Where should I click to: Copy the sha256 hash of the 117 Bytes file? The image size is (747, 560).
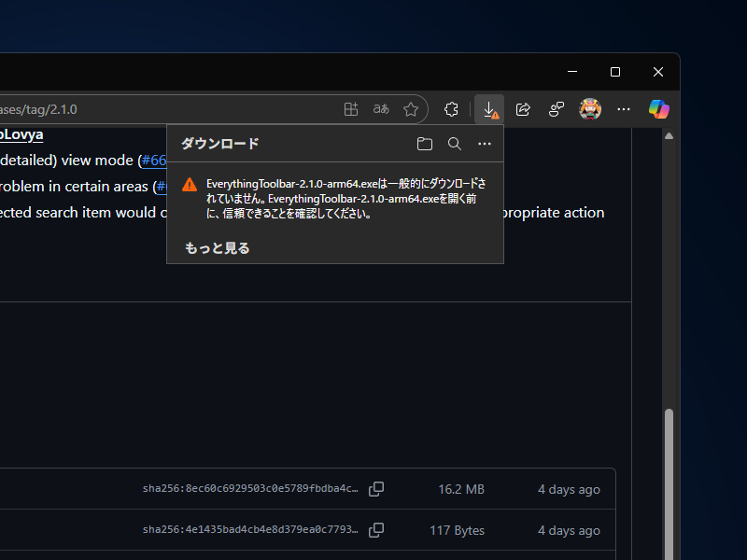pyautogui.click(x=376, y=529)
